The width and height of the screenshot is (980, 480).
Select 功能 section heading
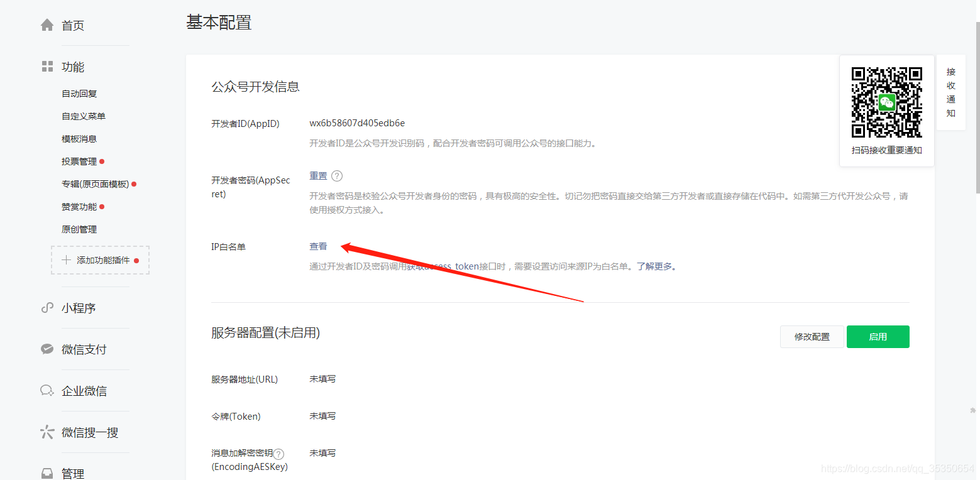click(73, 67)
